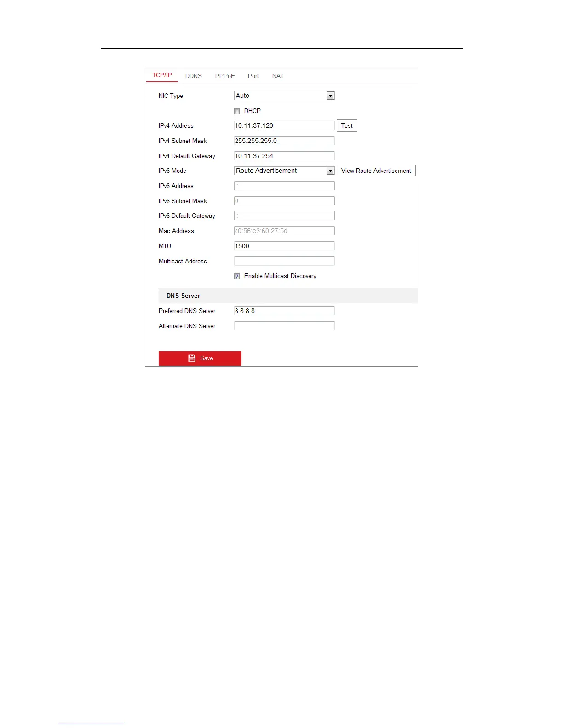The image size is (563, 728).
Task: Edit the MTU value field
Action: [x=284, y=246]
